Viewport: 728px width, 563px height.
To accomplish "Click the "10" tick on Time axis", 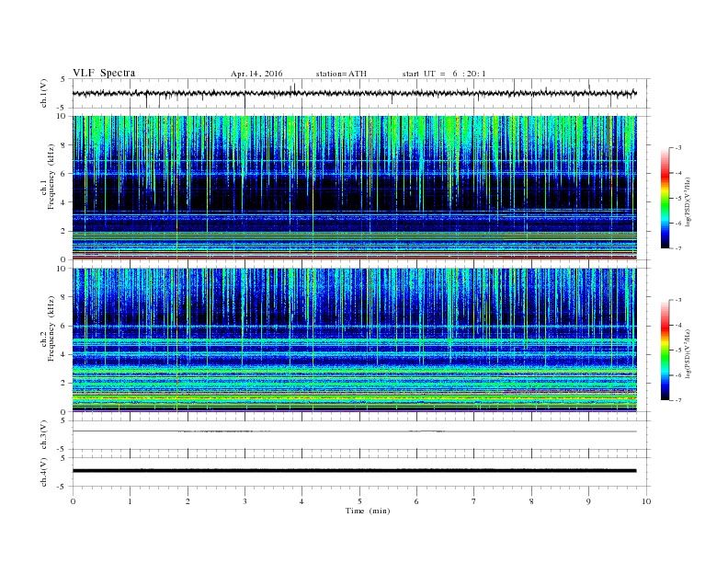I will click(x=646, y=501).
